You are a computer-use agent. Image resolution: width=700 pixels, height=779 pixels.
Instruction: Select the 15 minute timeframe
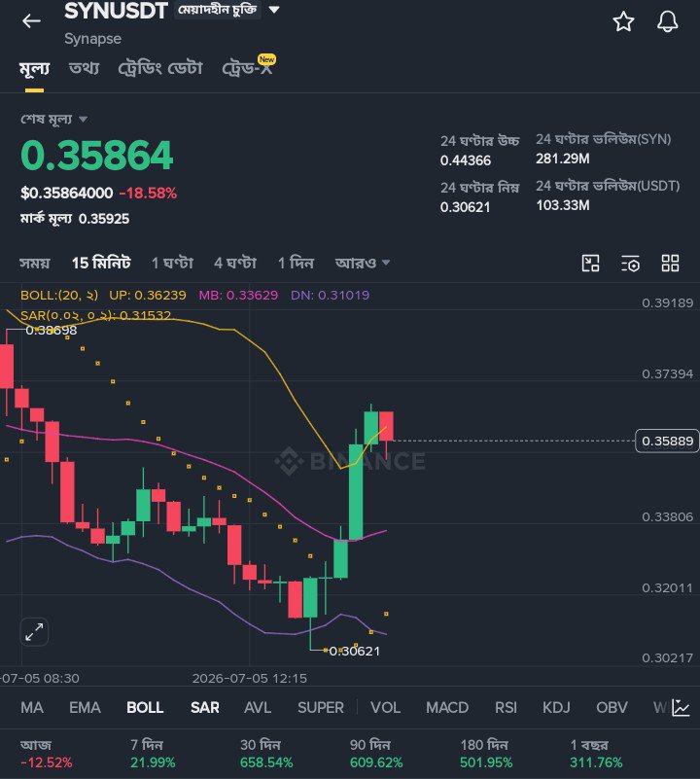(x=101, y=263)
